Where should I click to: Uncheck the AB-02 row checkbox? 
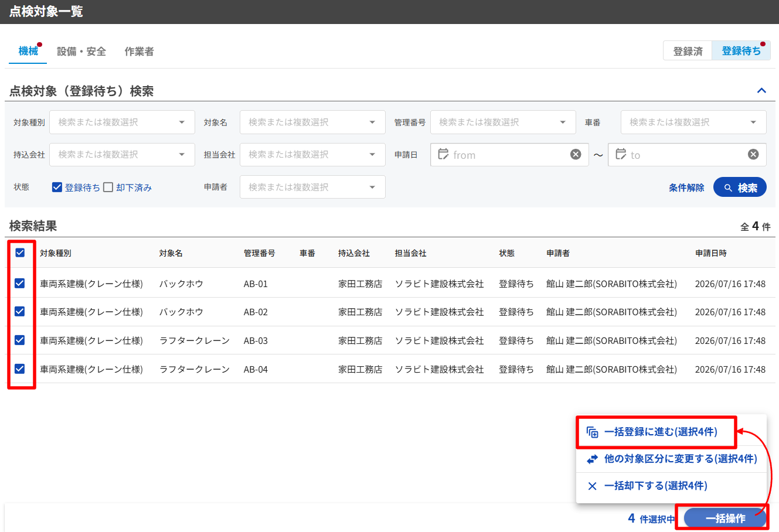[20, 311]
